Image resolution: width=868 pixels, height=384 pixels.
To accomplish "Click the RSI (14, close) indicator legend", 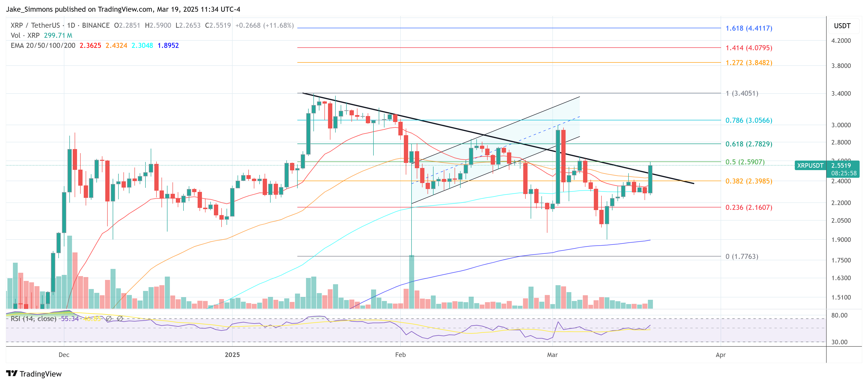I will tap(33, 319).
